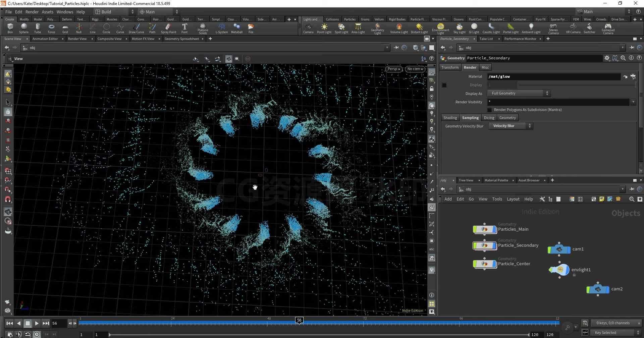The height and width of the screenshot is (338, 644).
Task: Add a Metaball from the shelf
Action: (x=237, y=29)
